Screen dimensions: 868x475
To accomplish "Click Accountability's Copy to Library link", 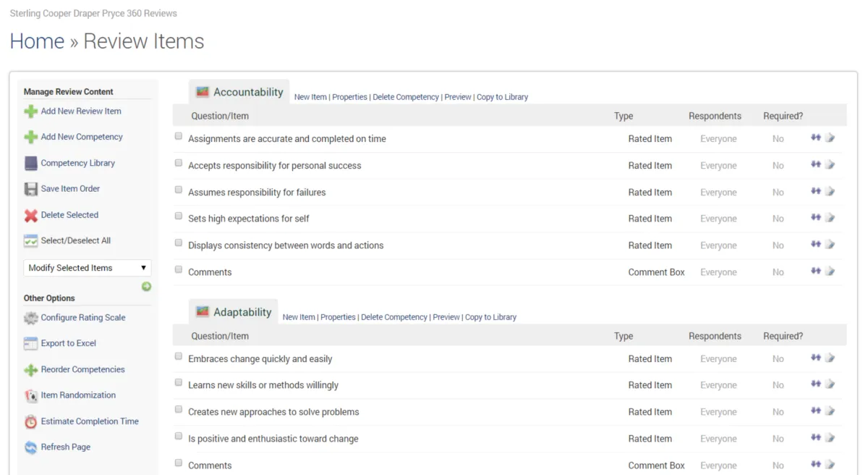I will point(502,97).
